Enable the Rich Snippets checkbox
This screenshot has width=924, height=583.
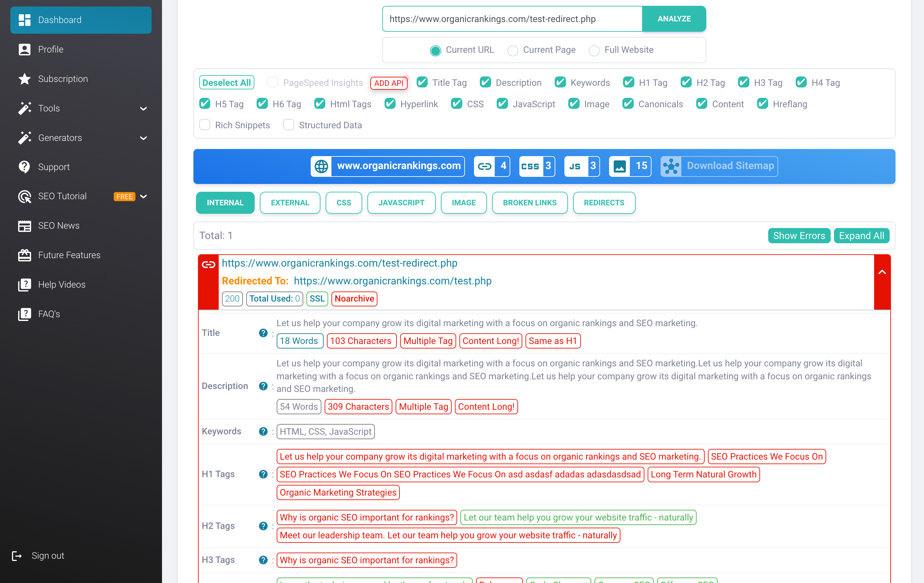pos(205,125)
